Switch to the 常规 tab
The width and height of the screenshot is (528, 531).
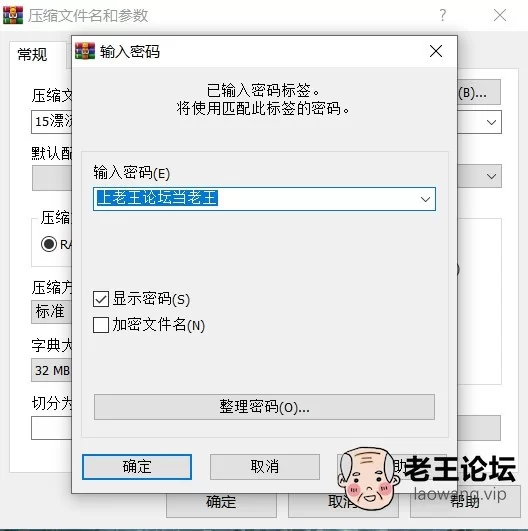pyautogui.click(x=33, y=55)
